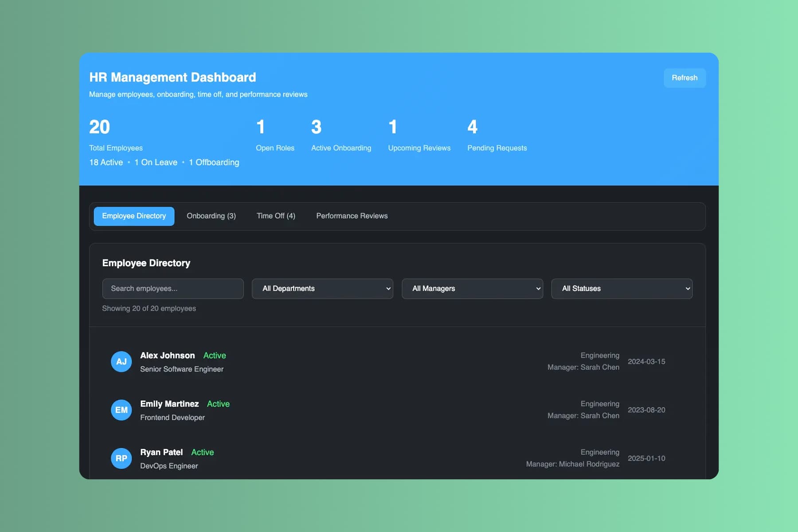Image resolution: width=798 pixels, height=532 pixels.
Task: Click the Refresh button
Action: click(684, 78)
